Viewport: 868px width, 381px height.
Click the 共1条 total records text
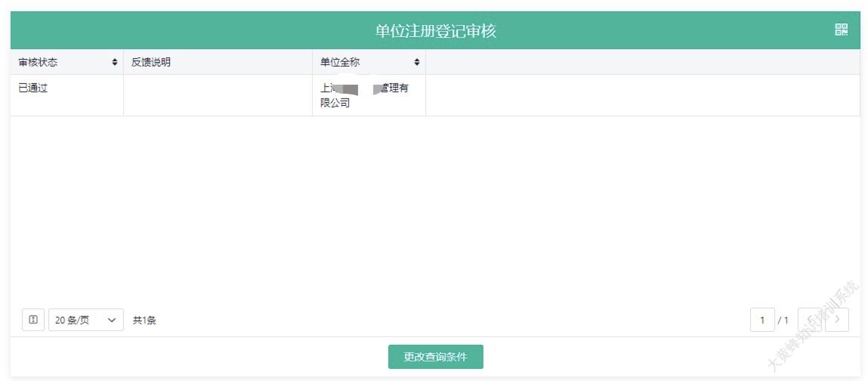(x=144, y=321)
